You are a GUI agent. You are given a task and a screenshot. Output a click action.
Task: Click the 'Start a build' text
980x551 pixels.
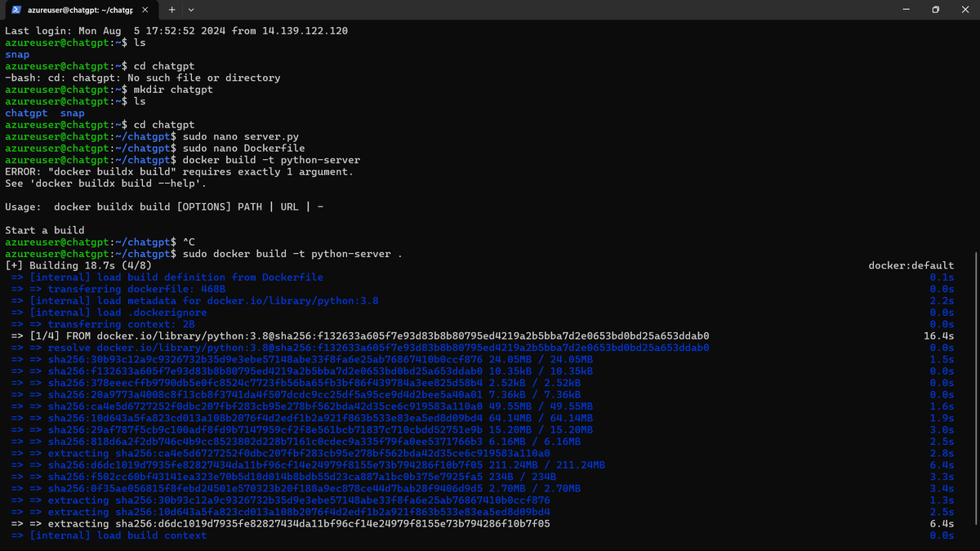(x=45, y=231)
